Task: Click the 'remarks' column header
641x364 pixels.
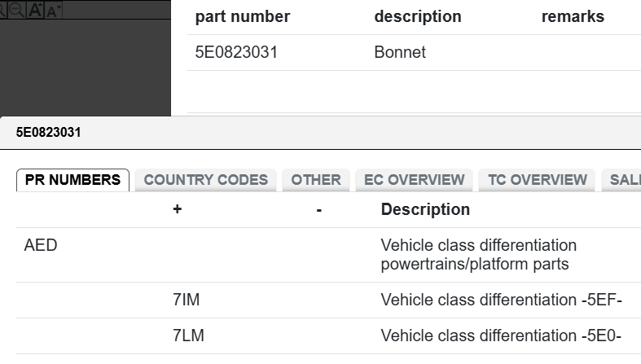Action: pyautogui.click(x=573, y=17)
